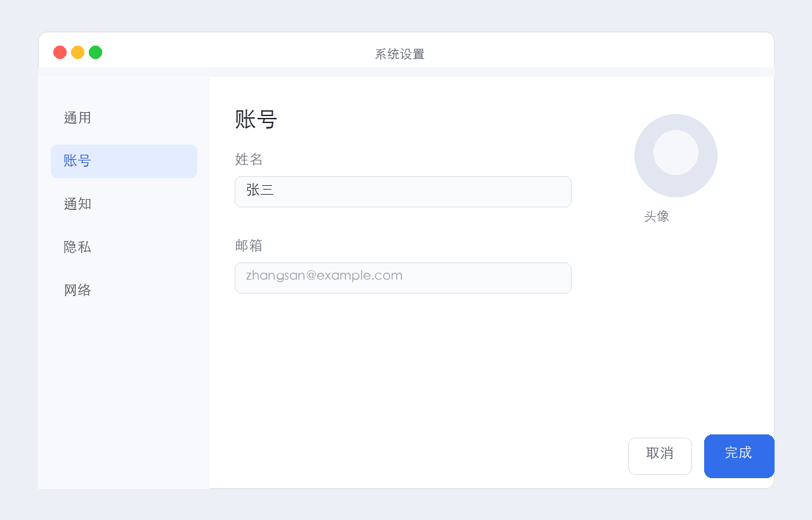Image resolution: width=812 pixels, height=520 pixels.
Task: Open the 隐私 settings section
Action: point(124,247)
